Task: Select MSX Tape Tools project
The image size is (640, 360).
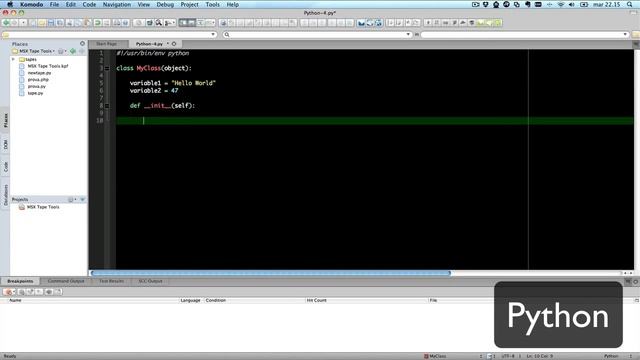Action: tap(43, 207)
